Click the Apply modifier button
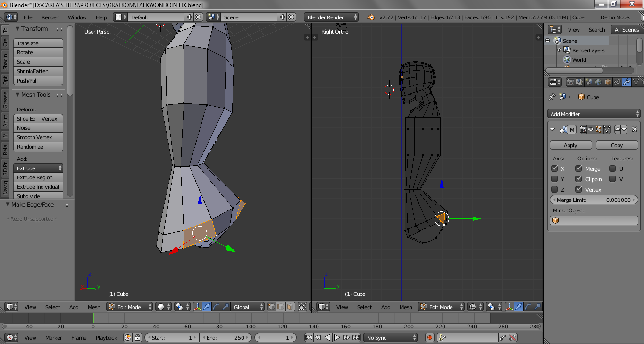The height and width of the screenshot is (344, 644). point(570,145)
